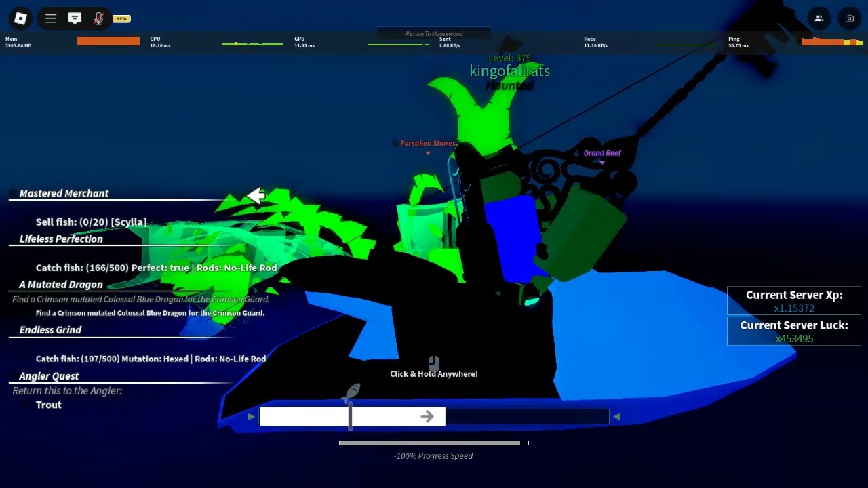
Task: Click the Catch fish (107/500) Hexed objective
Action: [x=151, y=359]
